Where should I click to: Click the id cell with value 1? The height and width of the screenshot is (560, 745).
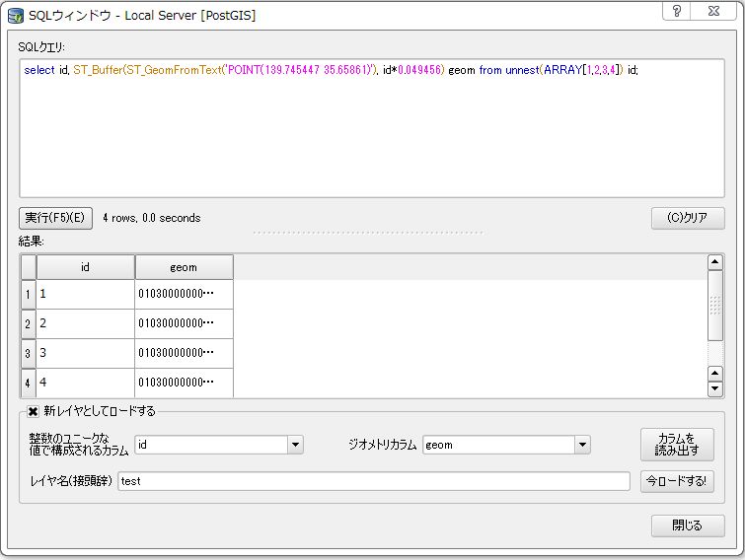coord(86,294)
